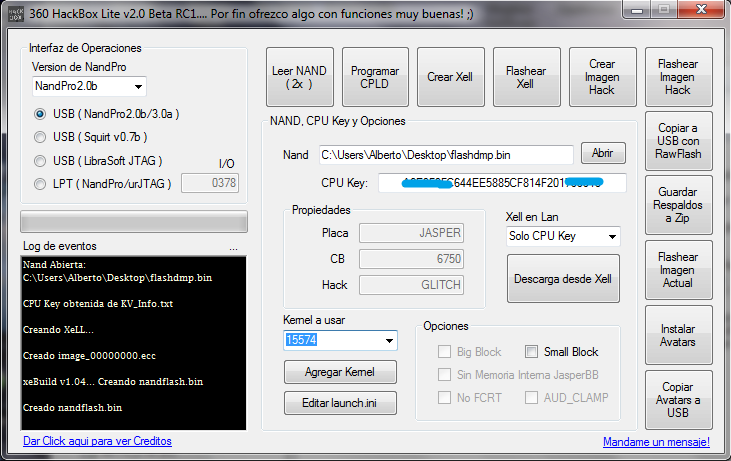The width and height of the screenshot is (731, 461).
Task: Click 'Nand Abierta:' log line
Action: [54, 265]
